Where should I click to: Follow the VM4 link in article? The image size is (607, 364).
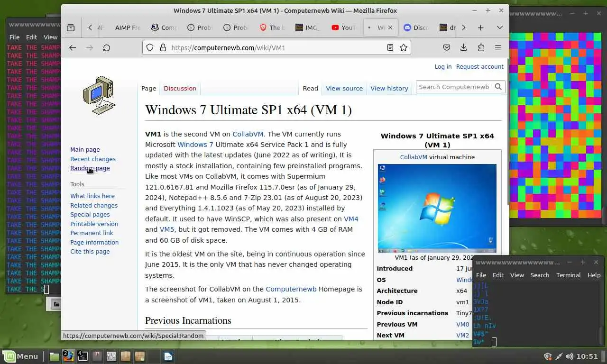[x=351, y=219]
